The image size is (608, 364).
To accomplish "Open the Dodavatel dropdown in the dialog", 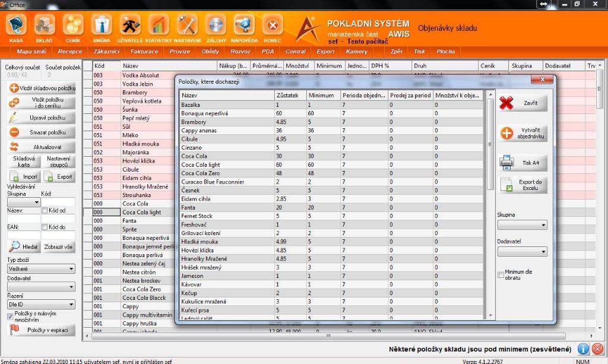I will [522, 252].
